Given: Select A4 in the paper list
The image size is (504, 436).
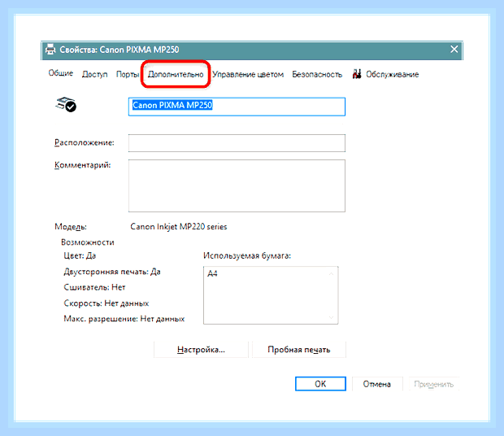Looking at the screenshot, I should [x=212, y=273].
